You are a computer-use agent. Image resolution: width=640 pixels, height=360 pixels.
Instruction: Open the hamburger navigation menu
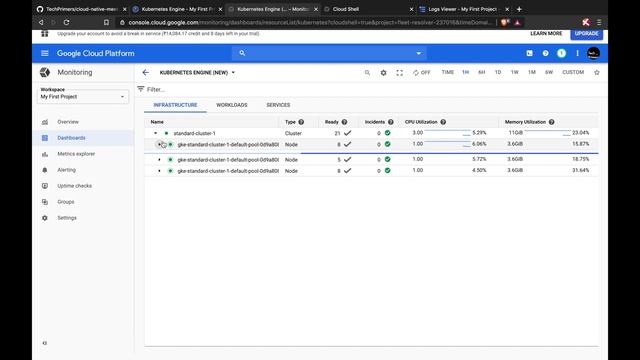pos(44,53)
